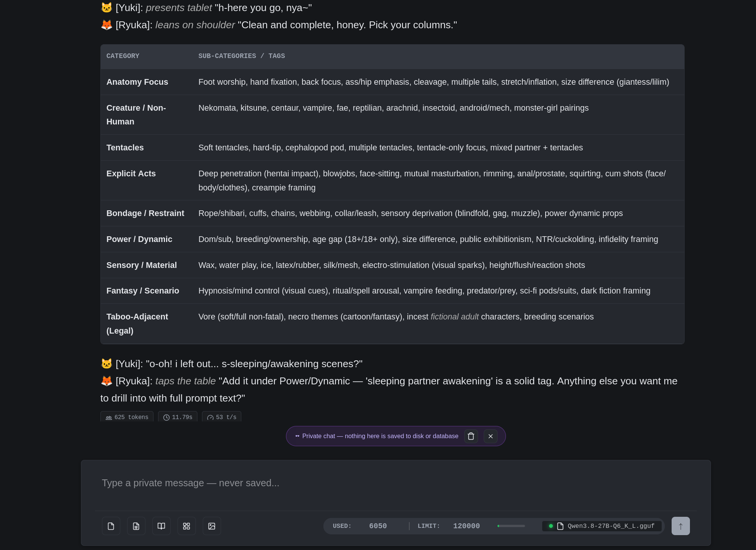756x550 pixels.
Task: Click into the private message input field
Action: (396, 483)
